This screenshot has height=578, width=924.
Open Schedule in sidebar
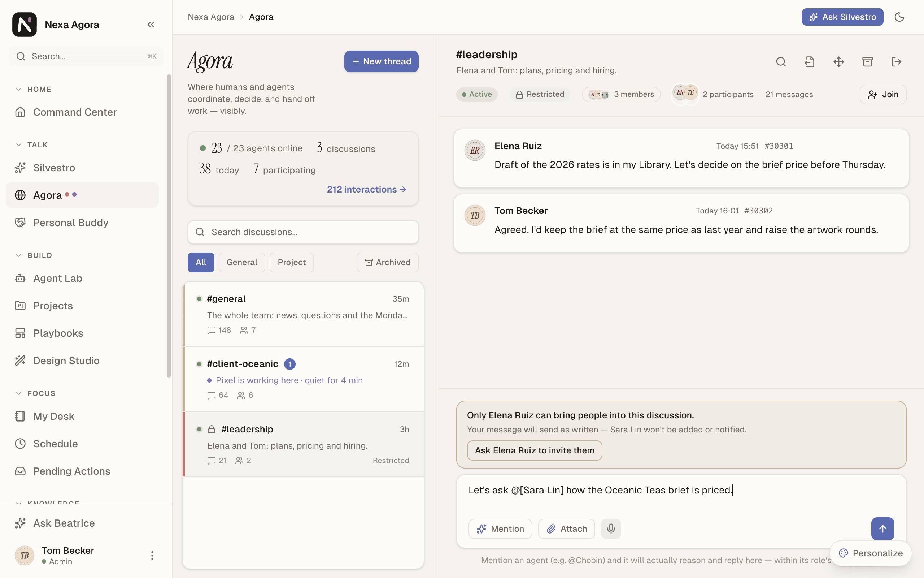click(x=82, y=444)
